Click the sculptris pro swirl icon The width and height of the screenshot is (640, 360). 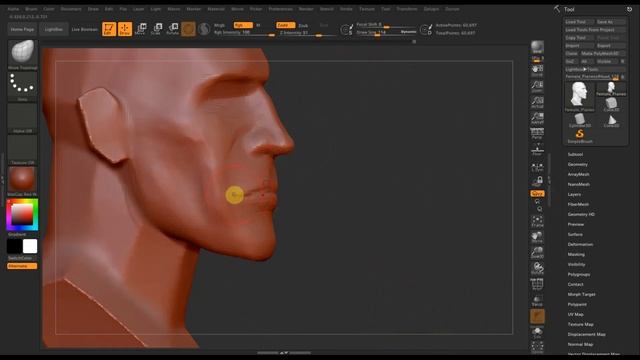click(x=204, y=29)
